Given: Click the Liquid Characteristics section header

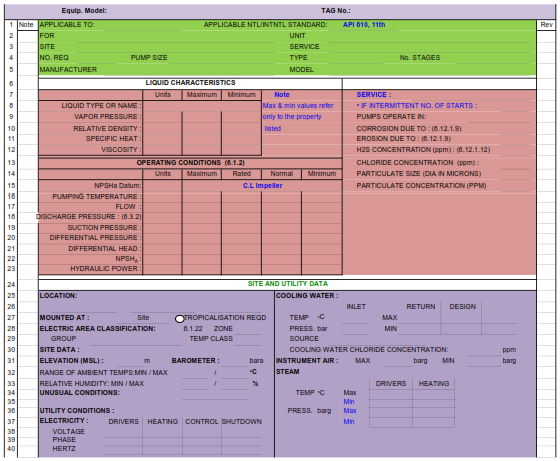Looking at the screenshot, I should click(x=190, y=83).
